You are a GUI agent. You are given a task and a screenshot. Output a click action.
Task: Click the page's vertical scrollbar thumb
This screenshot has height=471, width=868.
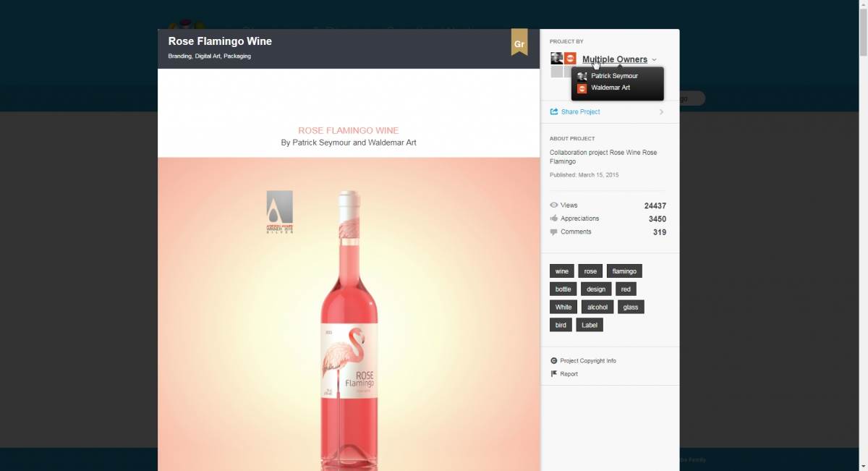pyautogui.click(x=862, y=29)
